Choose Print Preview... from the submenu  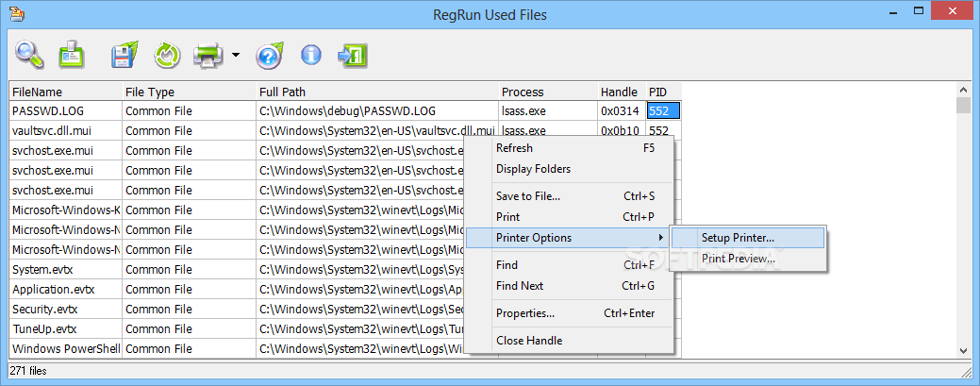tap(747, 259)
